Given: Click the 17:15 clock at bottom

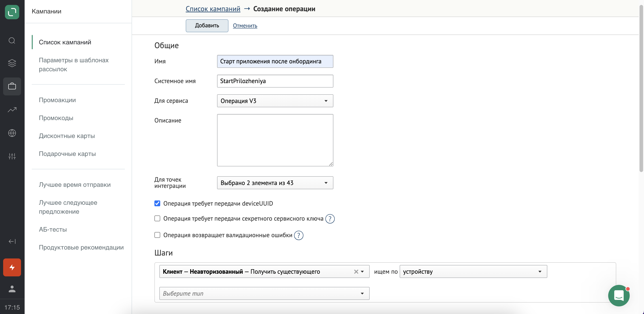Looking at the screenshot, I should (x=12, y=307).
